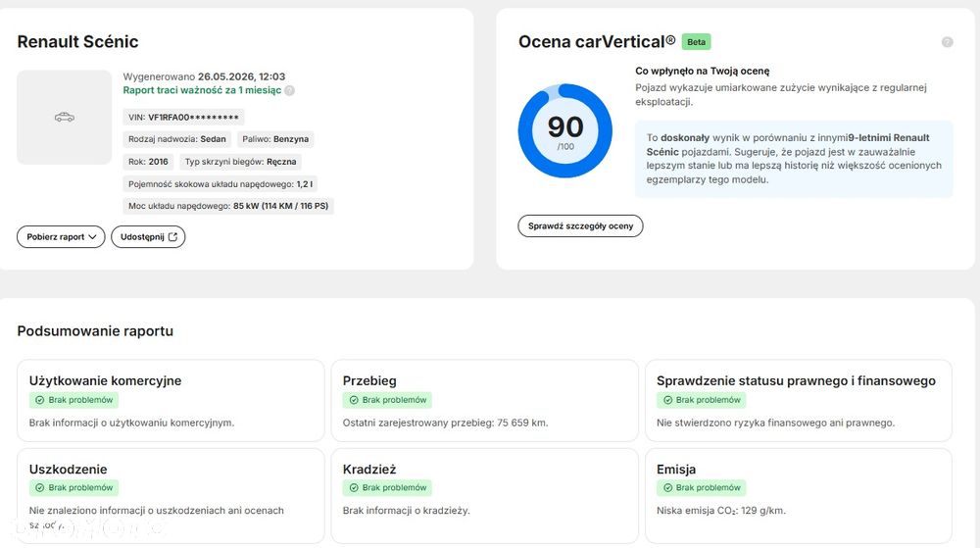Click the Moc układu napędowego 85 kW tag
Viewport: 980px width, 548px height.
(x=228, y=206)
